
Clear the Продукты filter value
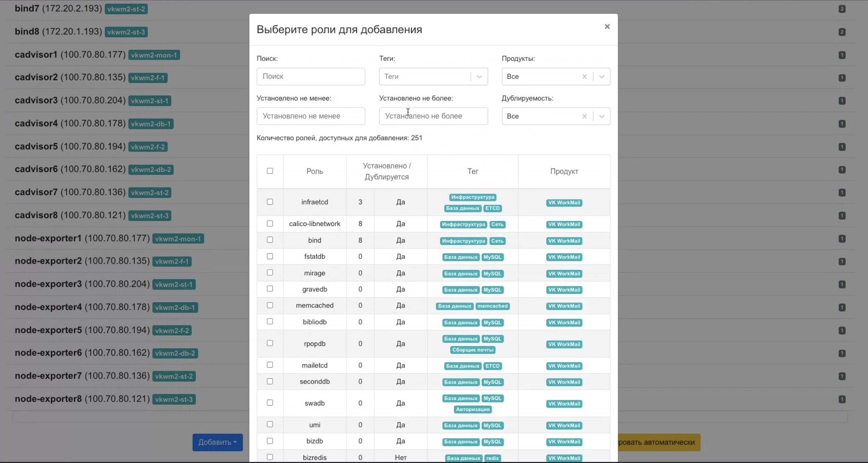pos(584,77)
